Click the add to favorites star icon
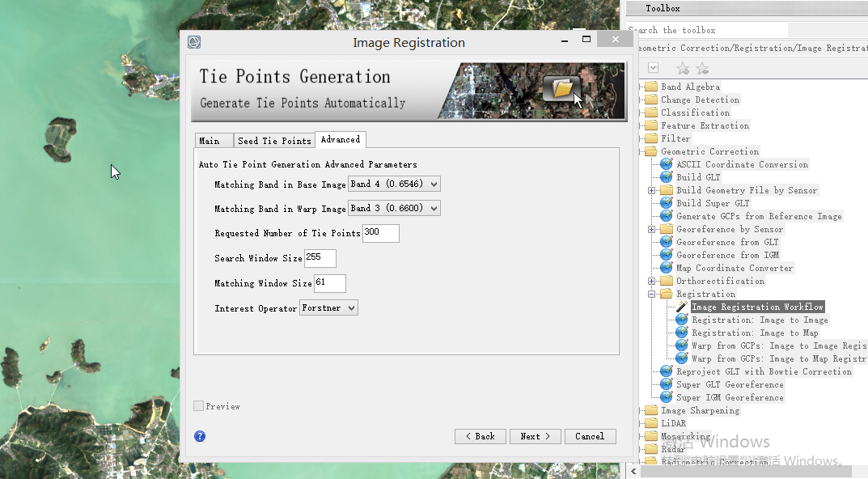This screenshot has height=479, width=868. pyautogui.click(x=683, y=69)
